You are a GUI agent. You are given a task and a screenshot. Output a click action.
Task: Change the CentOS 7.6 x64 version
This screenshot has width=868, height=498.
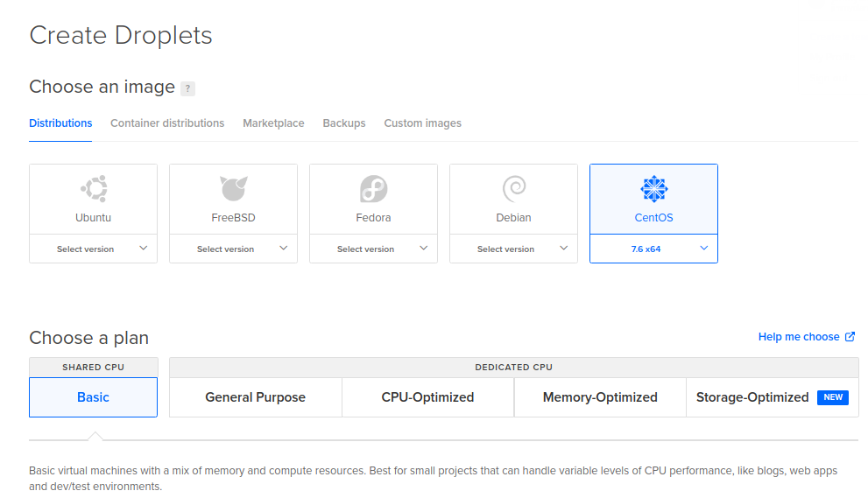coord(654,249)
